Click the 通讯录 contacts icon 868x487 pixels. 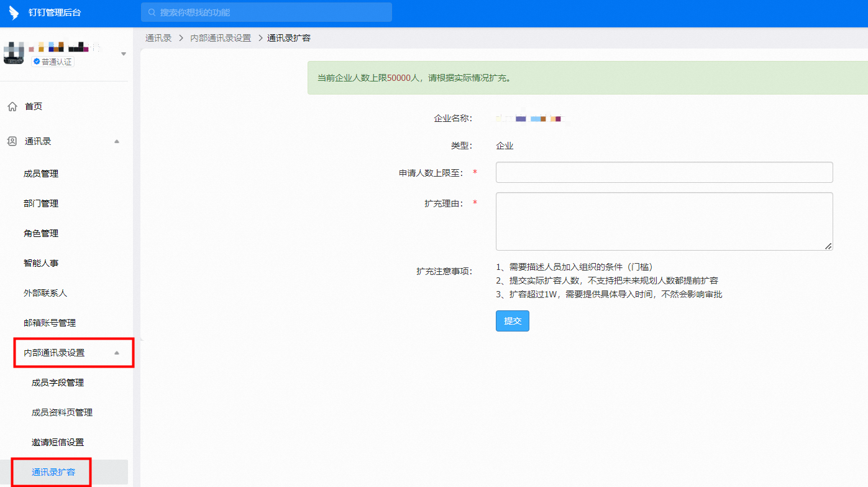12,142
